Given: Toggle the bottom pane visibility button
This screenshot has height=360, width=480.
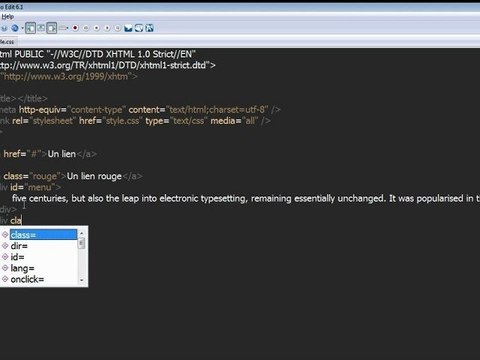Looking at the screenshot, I should [41, 28].
